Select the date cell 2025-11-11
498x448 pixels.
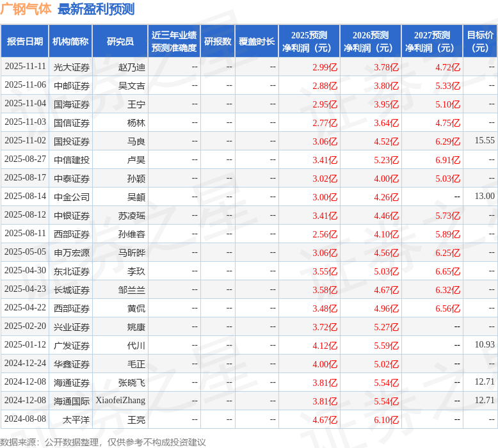click(x=25, y=67)
